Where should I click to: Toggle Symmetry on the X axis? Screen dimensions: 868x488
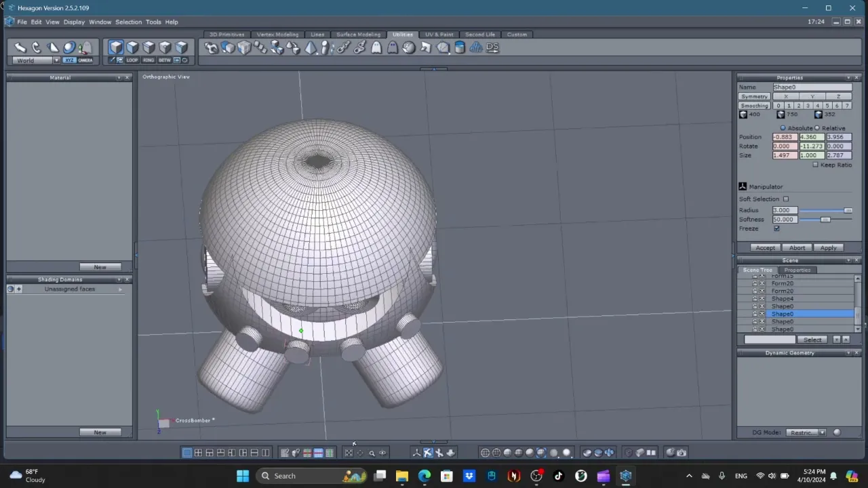coord(786,96)
